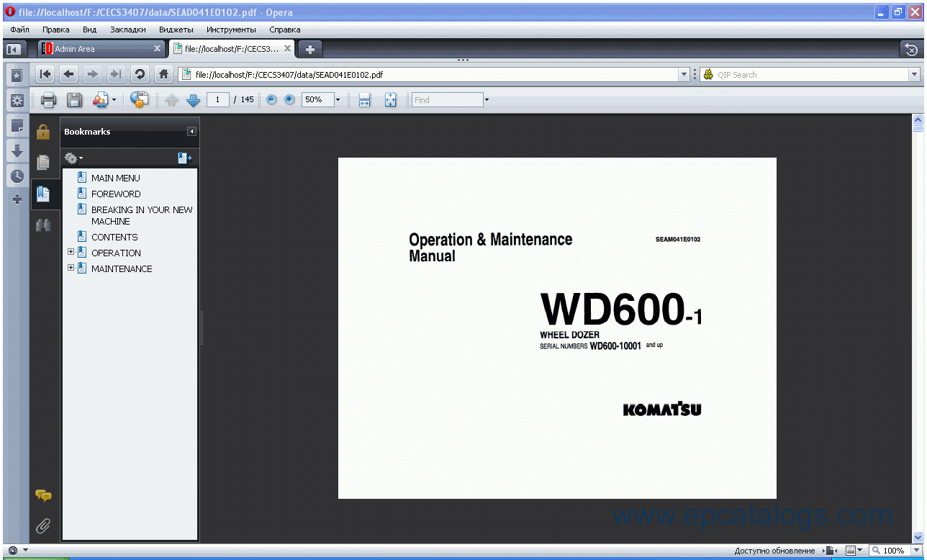Close the file://localhost PDF tab
Image resolution: width=927 pixels, height=560 pixels.
click(288, 49)
